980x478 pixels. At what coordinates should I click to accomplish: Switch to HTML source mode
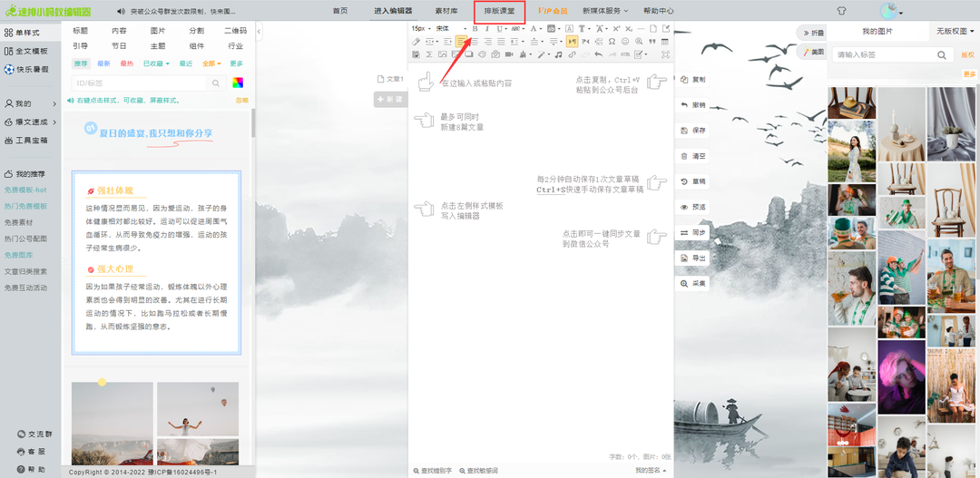point(625,54)
